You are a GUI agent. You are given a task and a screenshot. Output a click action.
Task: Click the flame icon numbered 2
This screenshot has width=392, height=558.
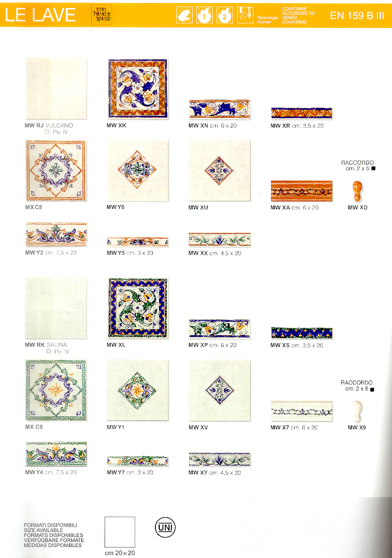coord(225,15)
